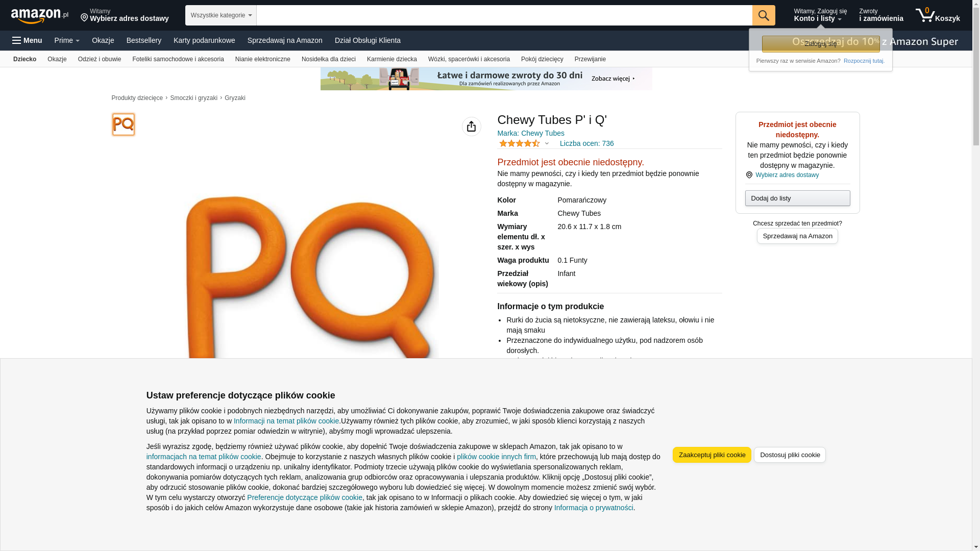Accept cookies with Zaakceptuj pliki cookie
Screen dimensions: 980x551
coord(712,455)
